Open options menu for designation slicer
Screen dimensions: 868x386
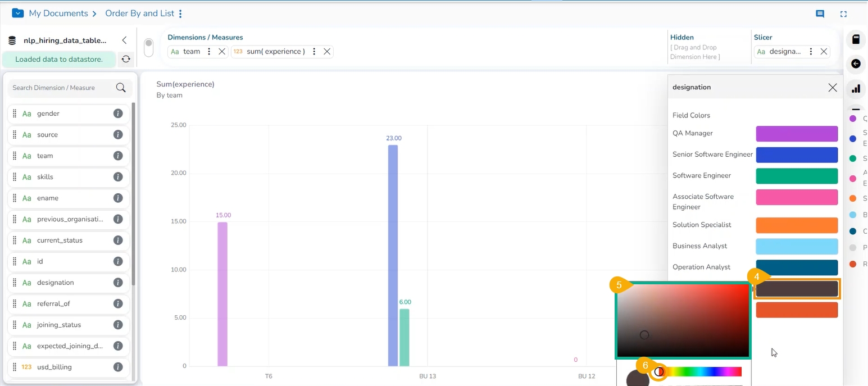coord(811,52)
